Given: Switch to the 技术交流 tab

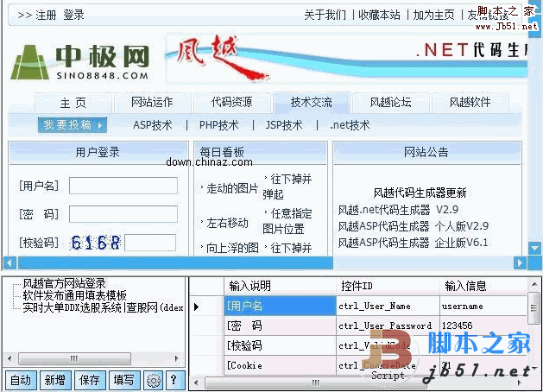Looking at the screenshot, I should [312, 103].
